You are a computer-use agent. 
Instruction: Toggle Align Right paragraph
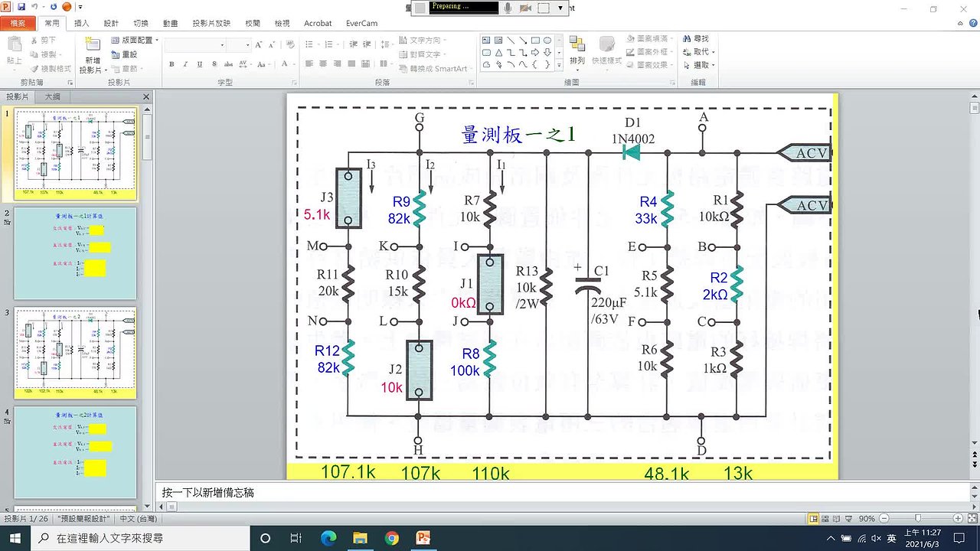click(337, 64)
